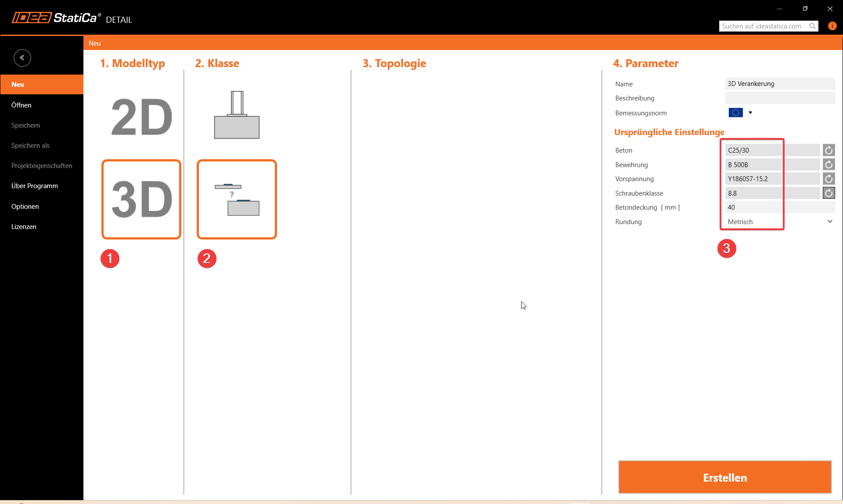Click the Name input field
The image size is (843, 504).
[x=779, y=84]
